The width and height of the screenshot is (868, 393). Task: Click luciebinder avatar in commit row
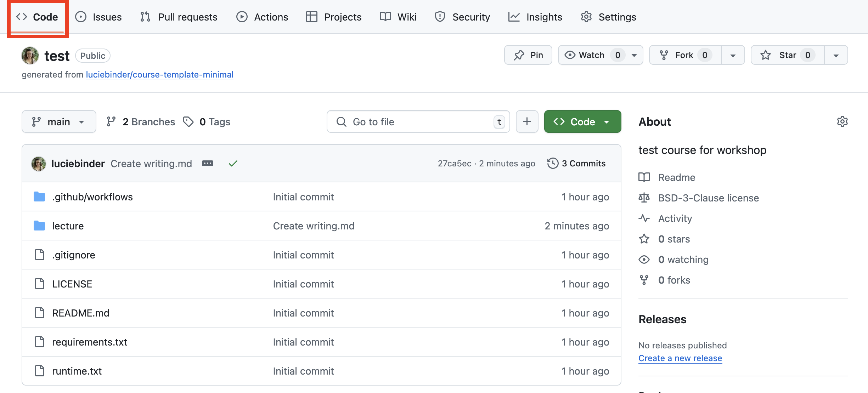[39, 164]
